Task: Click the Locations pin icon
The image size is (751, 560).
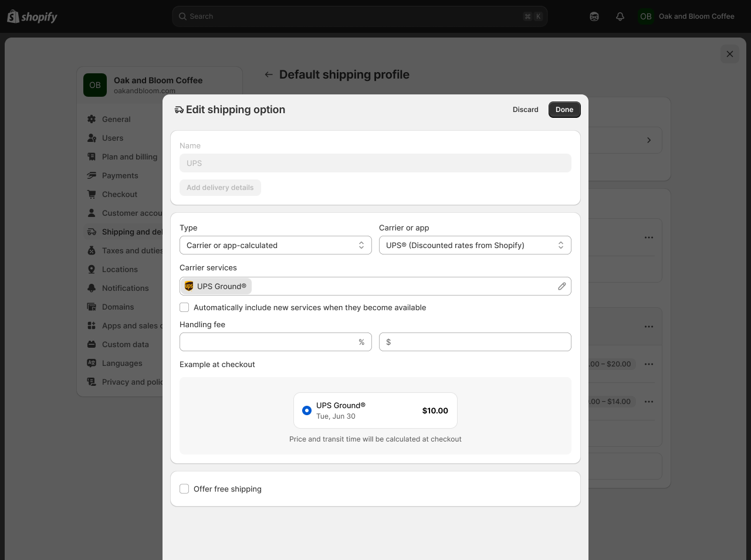Action: pos(92,269)
